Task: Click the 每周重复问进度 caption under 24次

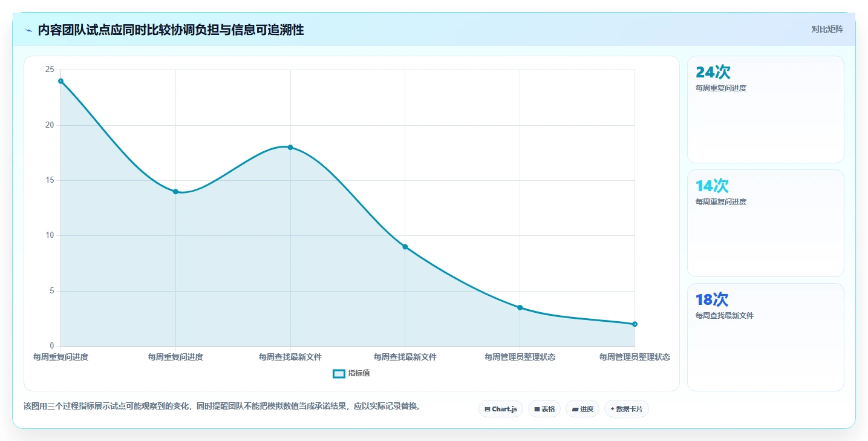Action: 721,88
